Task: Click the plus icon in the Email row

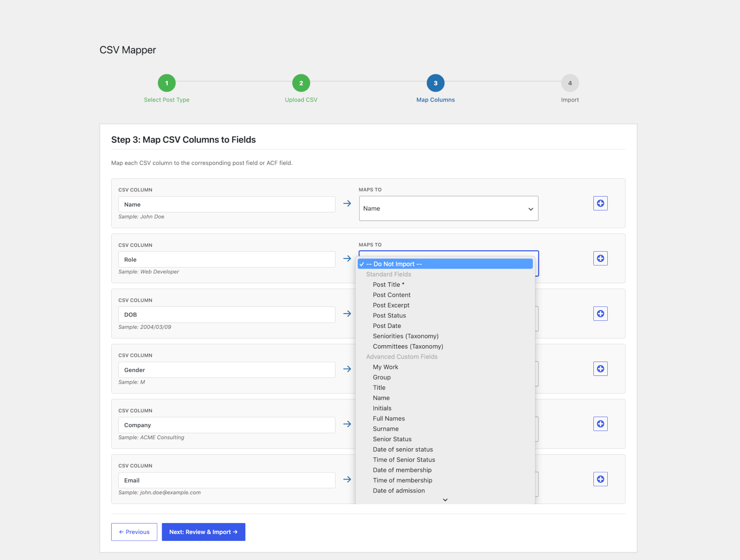Action: point(601,479)
